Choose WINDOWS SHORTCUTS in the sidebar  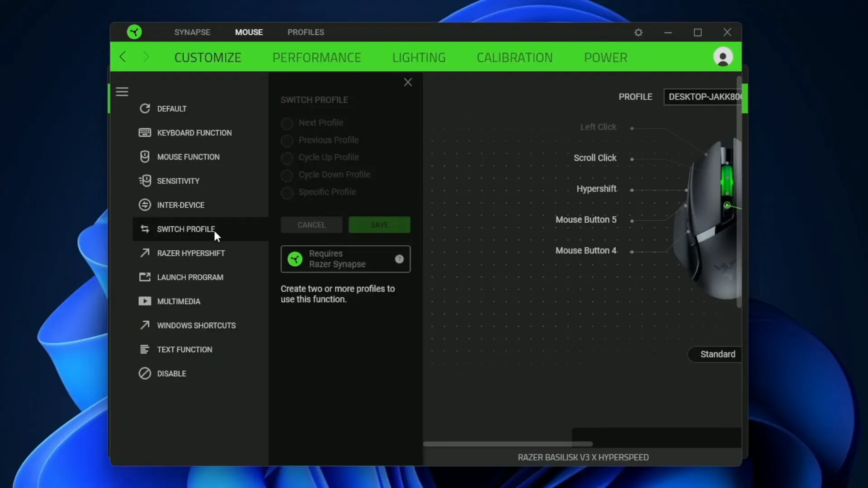[x=196, y=325]
